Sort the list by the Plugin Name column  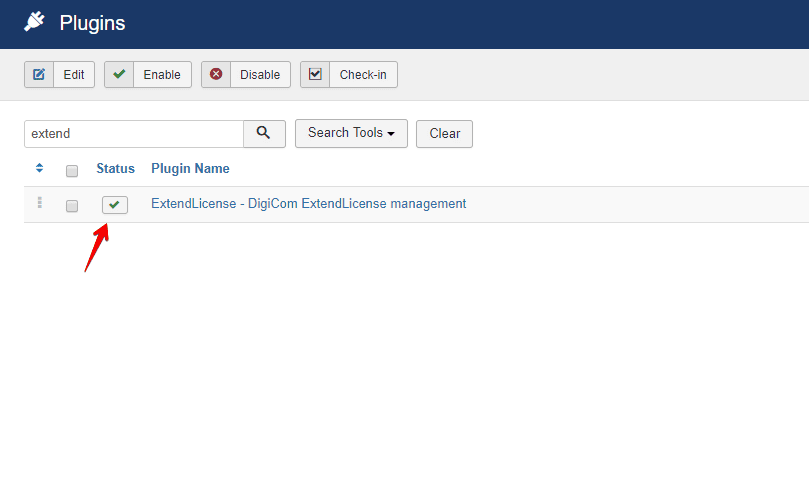pyautogui.click(x=190, y=168)
